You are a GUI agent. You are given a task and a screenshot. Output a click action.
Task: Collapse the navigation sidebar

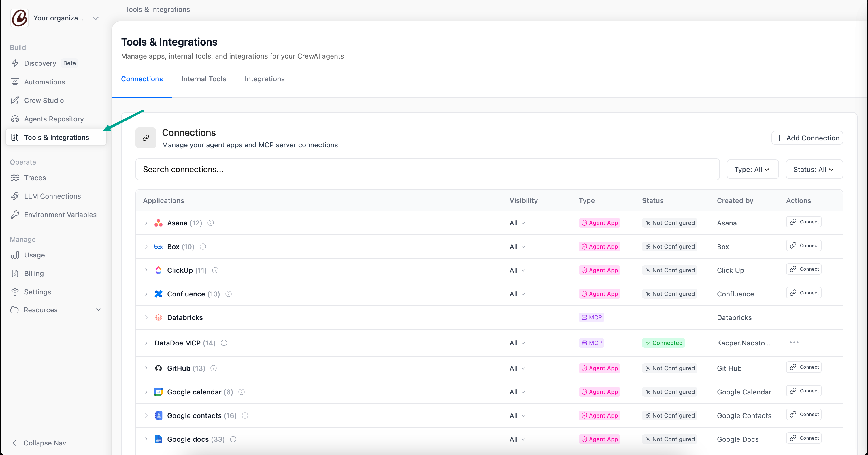[x=39, y=443]
